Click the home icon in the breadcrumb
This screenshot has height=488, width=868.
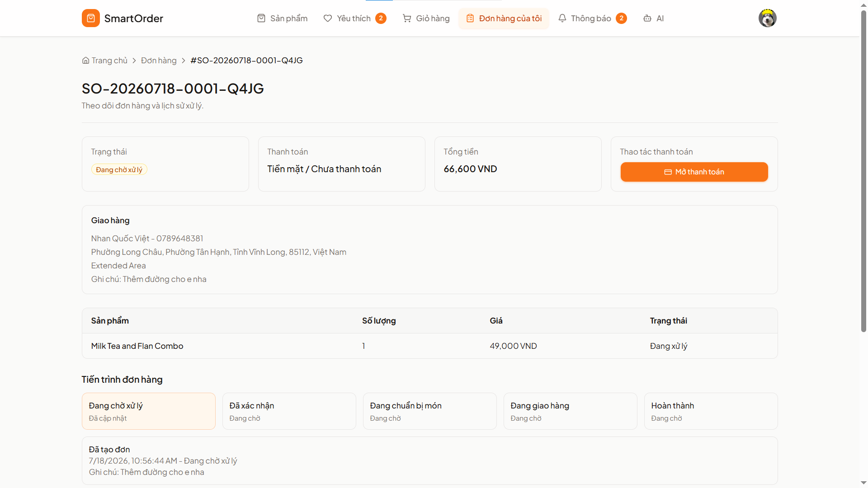pyautogui.click(x=85, y=60)
